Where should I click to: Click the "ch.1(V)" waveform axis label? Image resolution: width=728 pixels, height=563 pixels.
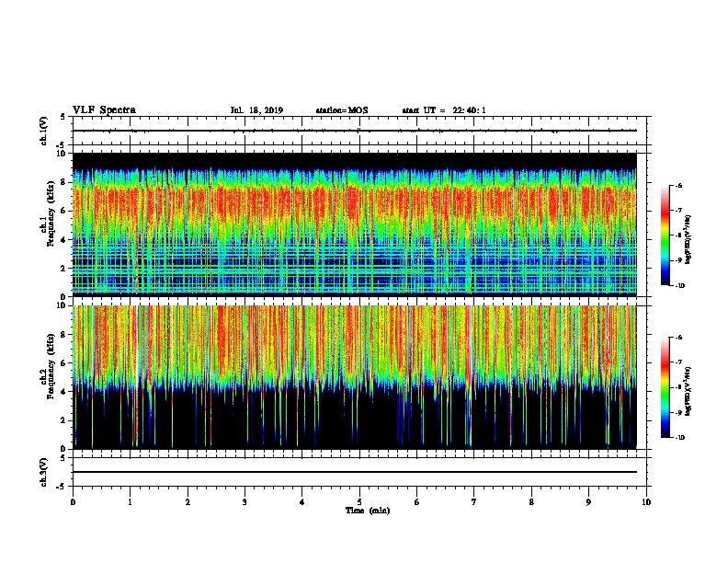(43, 131)
